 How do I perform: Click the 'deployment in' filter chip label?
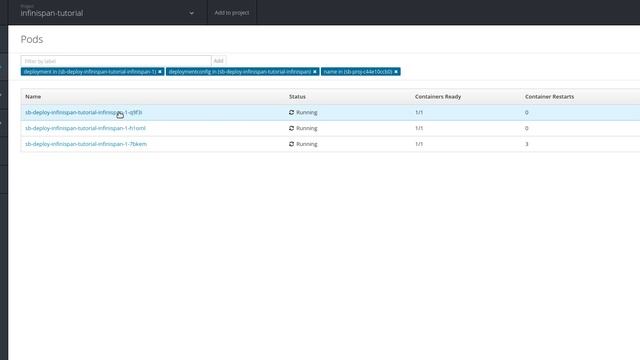(x=90, y=72)
